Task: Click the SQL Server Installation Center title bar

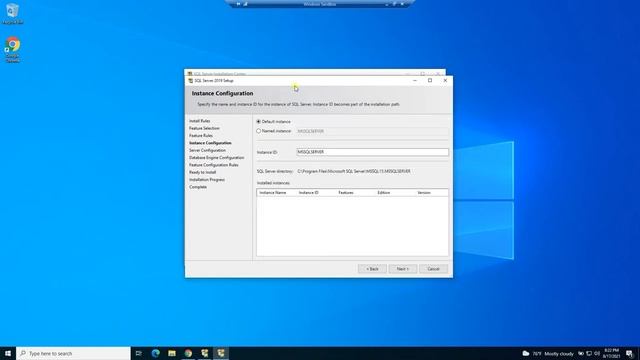Action: click(x=314, y=73)
